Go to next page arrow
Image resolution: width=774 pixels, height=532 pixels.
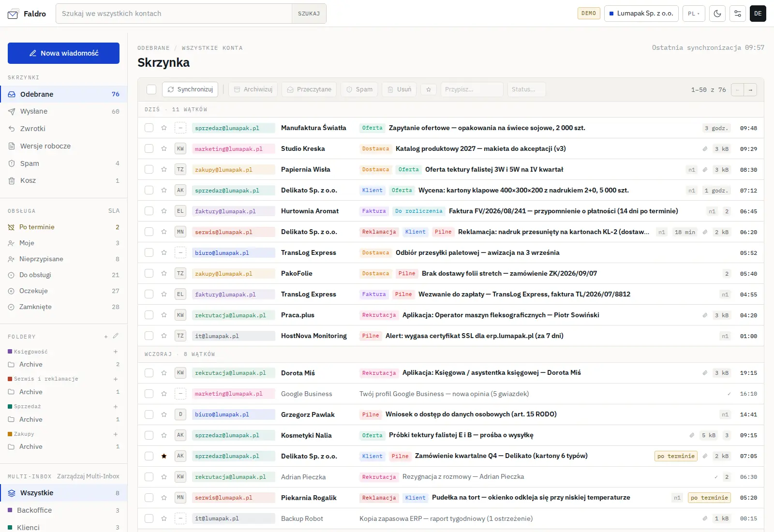click(750, 90)
